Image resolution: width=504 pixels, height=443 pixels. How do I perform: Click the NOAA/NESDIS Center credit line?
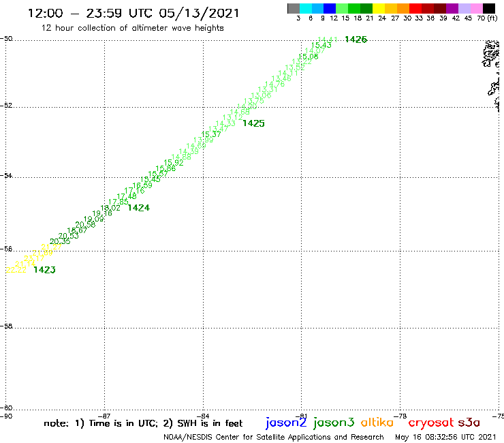click(274, 437)
